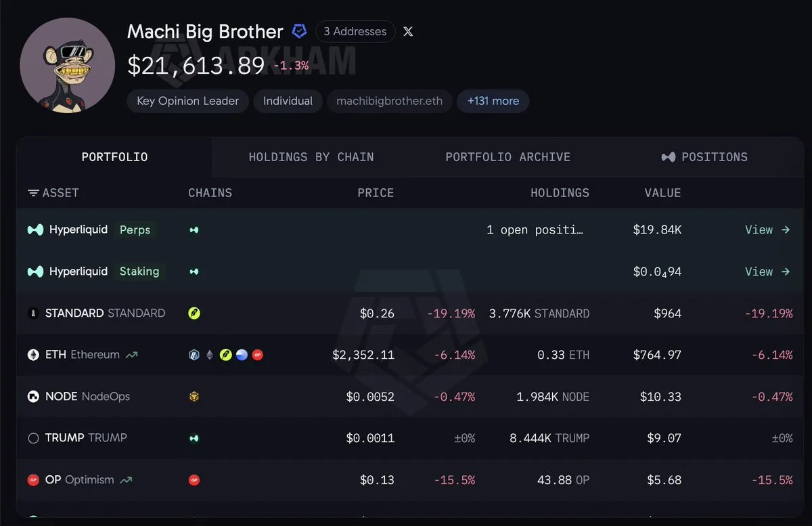Click the CHAINS column header
Viewport: 812px width, 526px height.
[210, 193]
